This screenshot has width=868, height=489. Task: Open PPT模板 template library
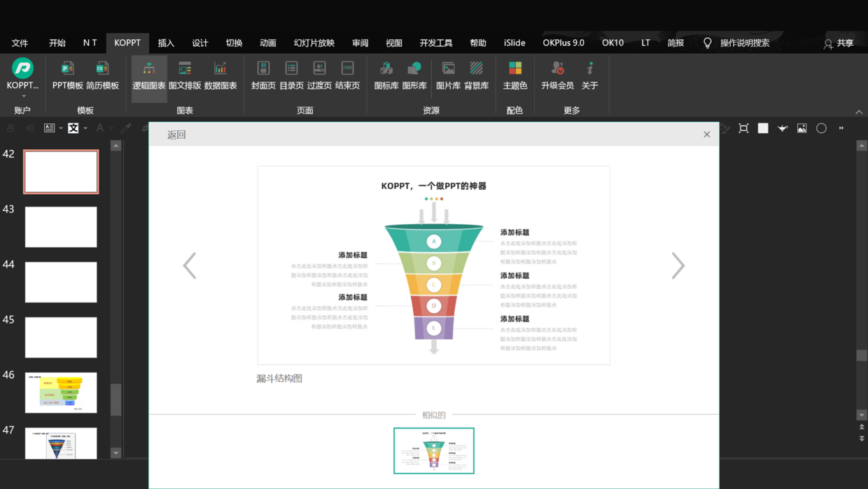[x=68, y=76]
